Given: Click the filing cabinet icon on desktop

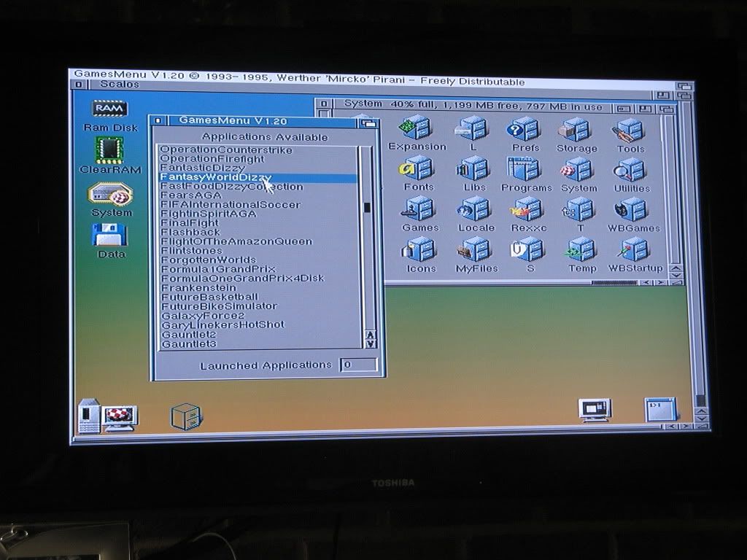Looking at the screenshot, I should click(x=186, y=416).
